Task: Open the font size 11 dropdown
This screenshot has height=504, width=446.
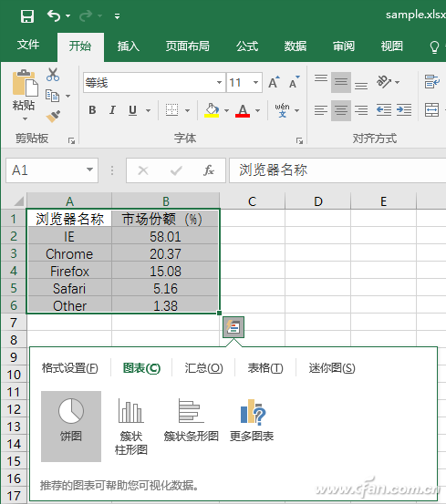Action: [255, 83]
